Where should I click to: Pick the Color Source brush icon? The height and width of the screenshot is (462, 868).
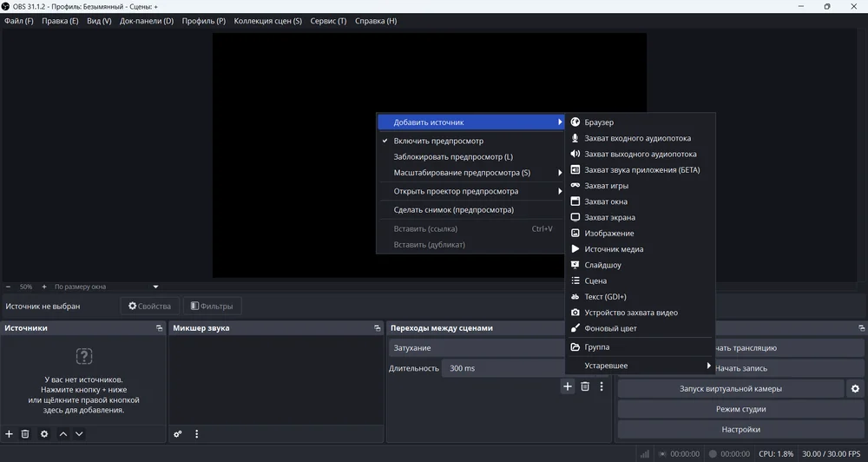point(575,328)
